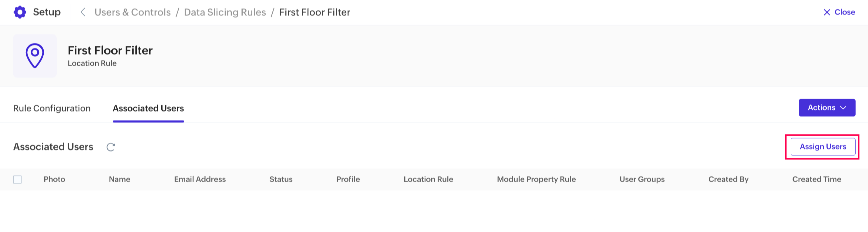The height and width of the screenshot is (232, 868).
Task: Expand Actions using its chevron arrow
Action: 843,108
